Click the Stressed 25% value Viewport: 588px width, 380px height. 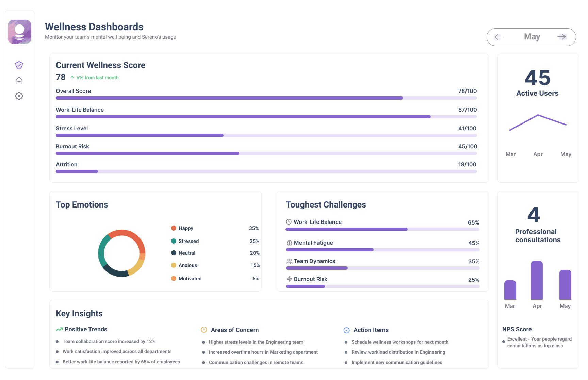coord(254,241)
